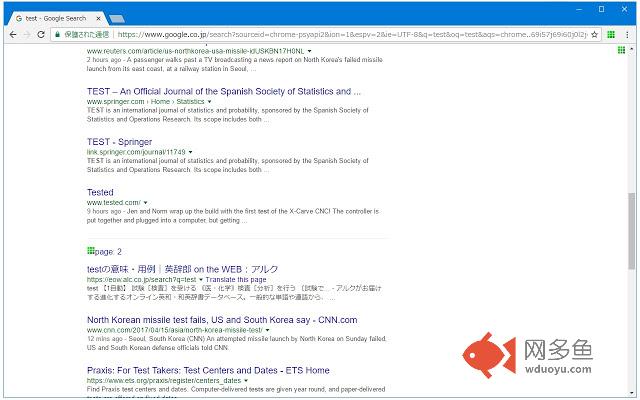Click the forward navigation arrow
The image size is (640, 400).
27,35
